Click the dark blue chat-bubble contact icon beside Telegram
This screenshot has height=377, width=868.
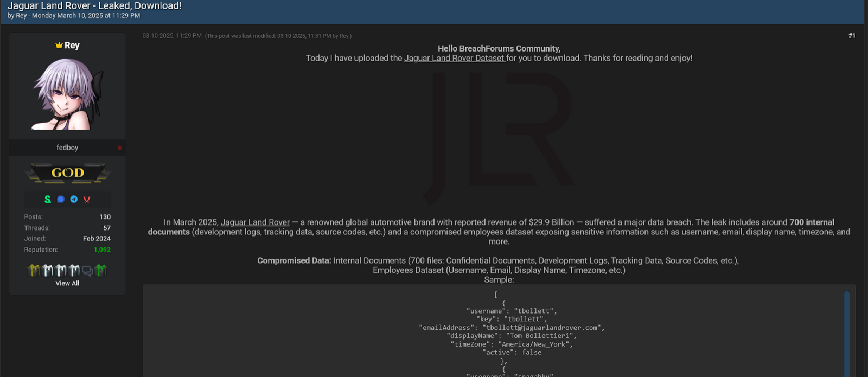tap(61, 199)
